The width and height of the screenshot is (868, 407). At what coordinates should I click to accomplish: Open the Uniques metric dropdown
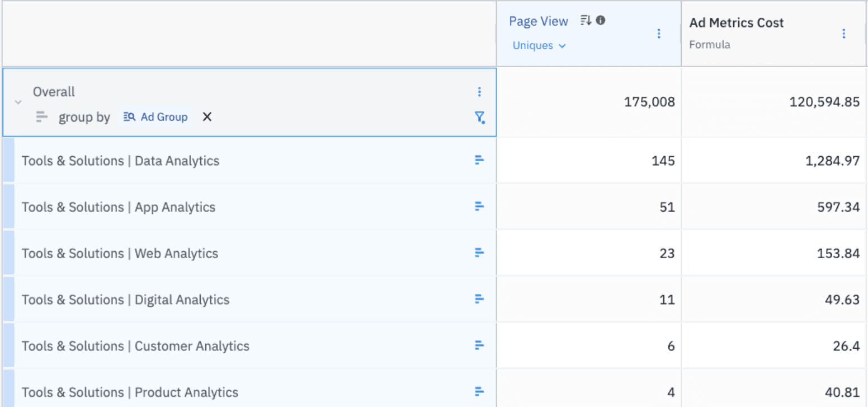538,45
